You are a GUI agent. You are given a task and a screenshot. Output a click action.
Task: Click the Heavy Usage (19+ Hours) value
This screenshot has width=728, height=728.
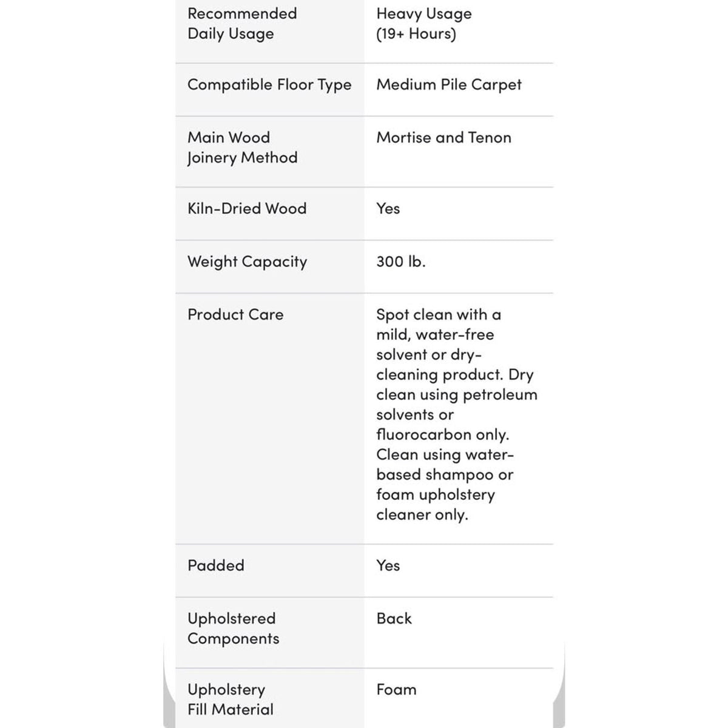pyautogui.click(x=423, y=24)
